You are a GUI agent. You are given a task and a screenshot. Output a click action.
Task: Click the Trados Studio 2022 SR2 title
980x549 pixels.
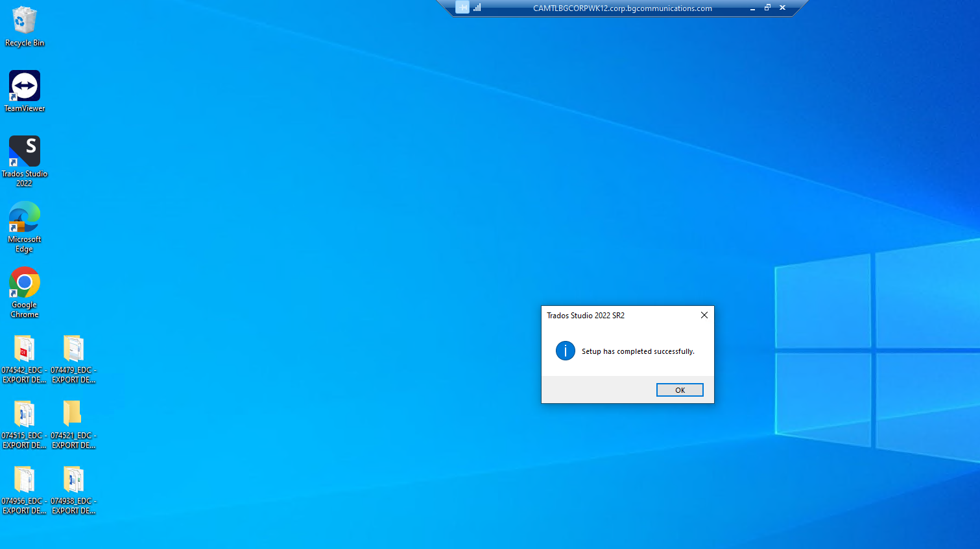586,316
